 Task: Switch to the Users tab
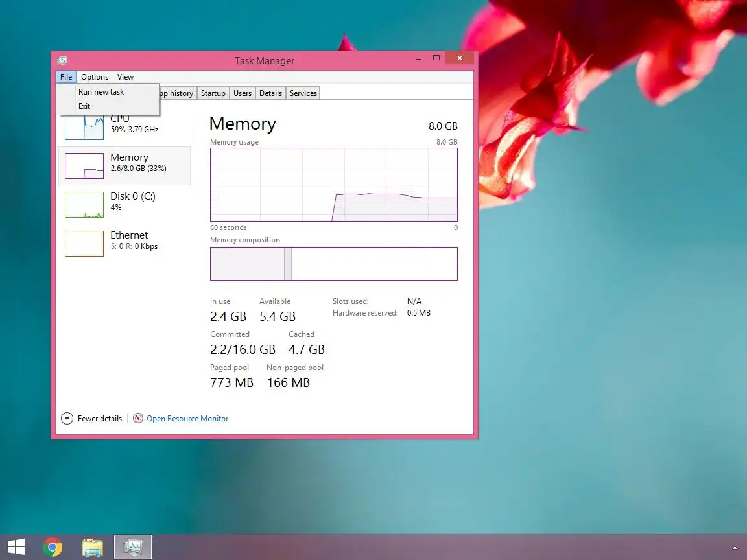243,93
